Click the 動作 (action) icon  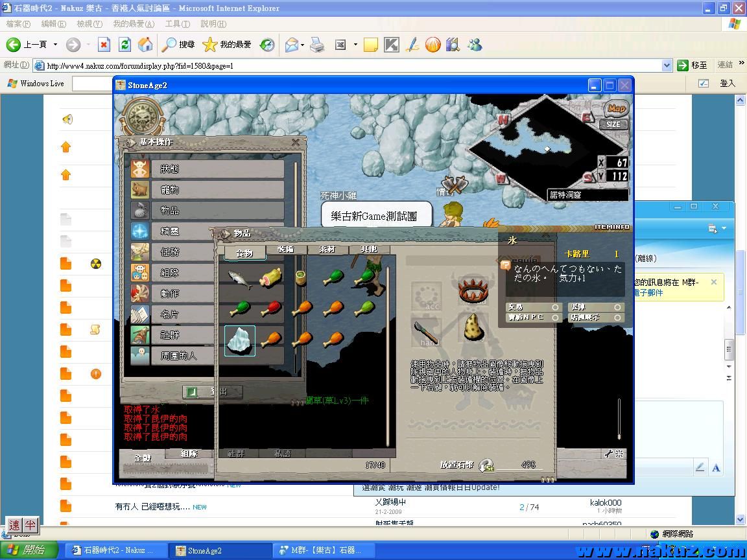[140, 294]
